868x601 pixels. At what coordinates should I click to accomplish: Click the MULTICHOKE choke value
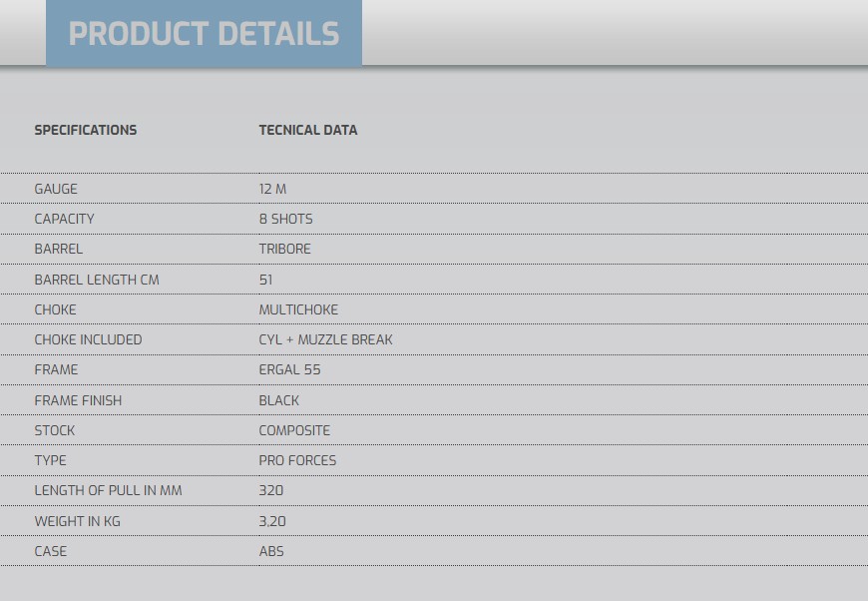(x=298, y=309)
